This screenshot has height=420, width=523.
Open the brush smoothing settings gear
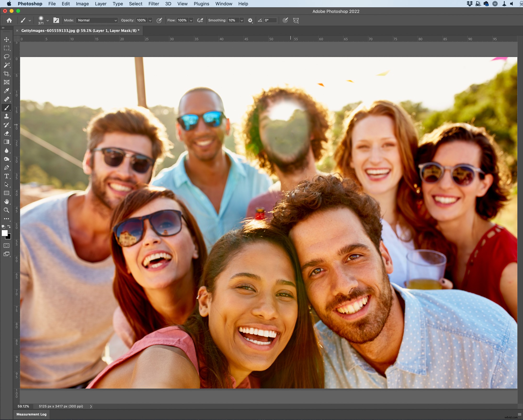pos(250,20)
